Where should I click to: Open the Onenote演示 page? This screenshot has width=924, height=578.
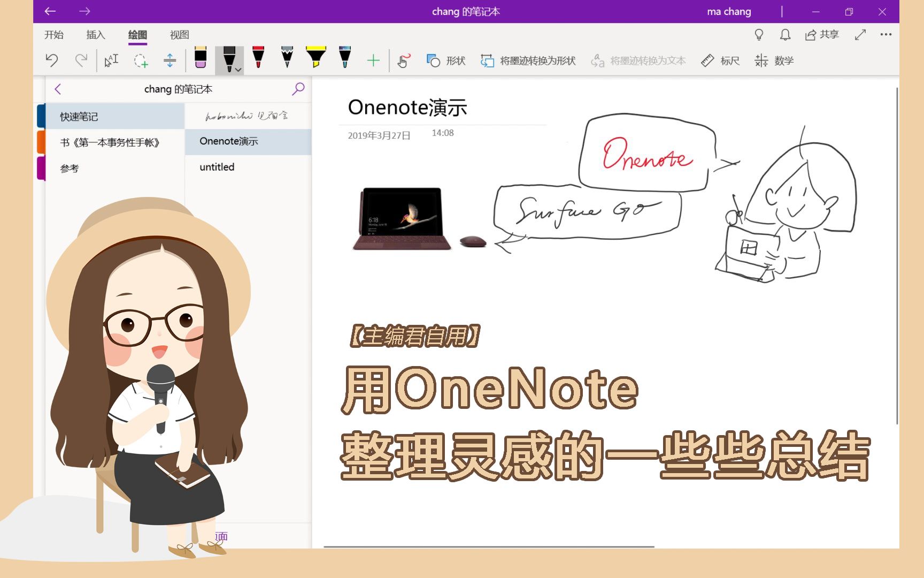(248, 141)
